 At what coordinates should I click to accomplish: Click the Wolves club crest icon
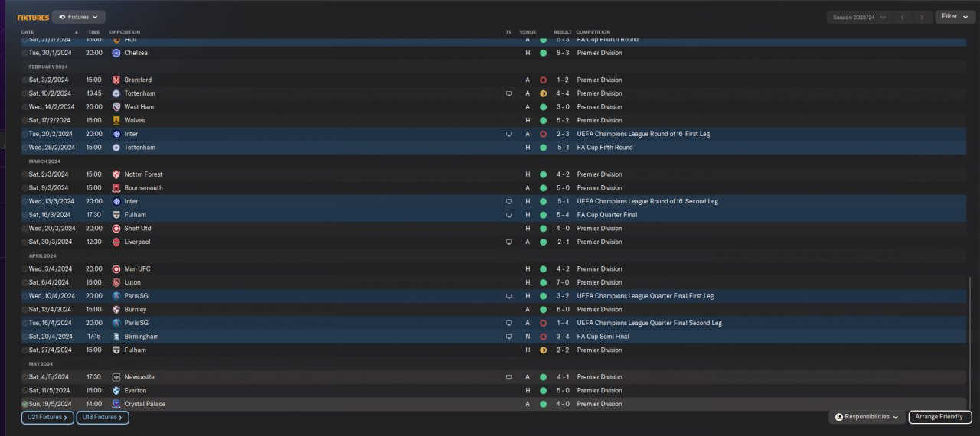coord(116,120)
